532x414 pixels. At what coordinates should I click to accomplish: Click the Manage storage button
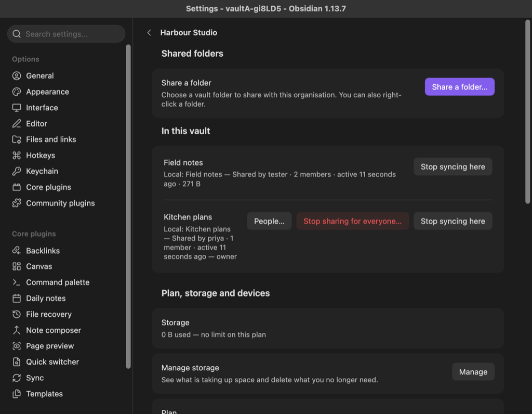(x=473, y=372)
